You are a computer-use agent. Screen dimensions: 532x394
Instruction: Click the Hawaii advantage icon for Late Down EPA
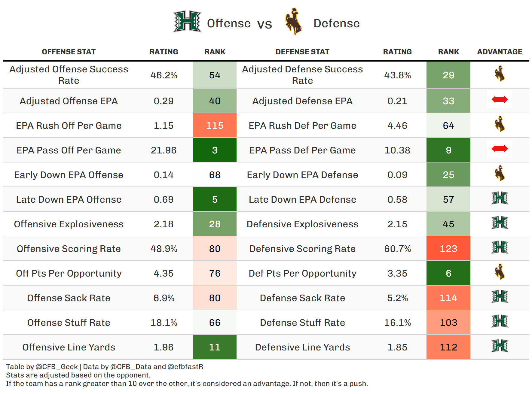pos(500,198)
